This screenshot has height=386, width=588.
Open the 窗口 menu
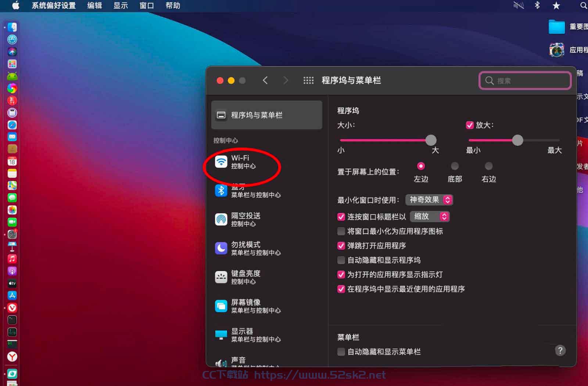pyautogui.click(x=147, y=6)
